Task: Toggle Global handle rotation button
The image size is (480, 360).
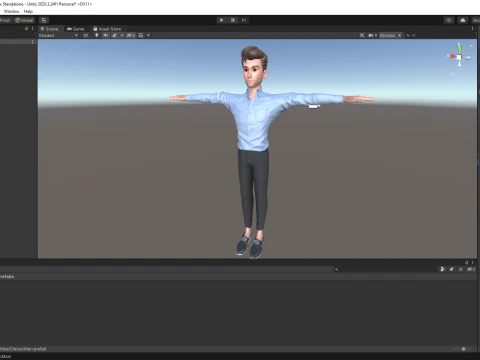Action: pyautogui.click(x=24, y=20)
